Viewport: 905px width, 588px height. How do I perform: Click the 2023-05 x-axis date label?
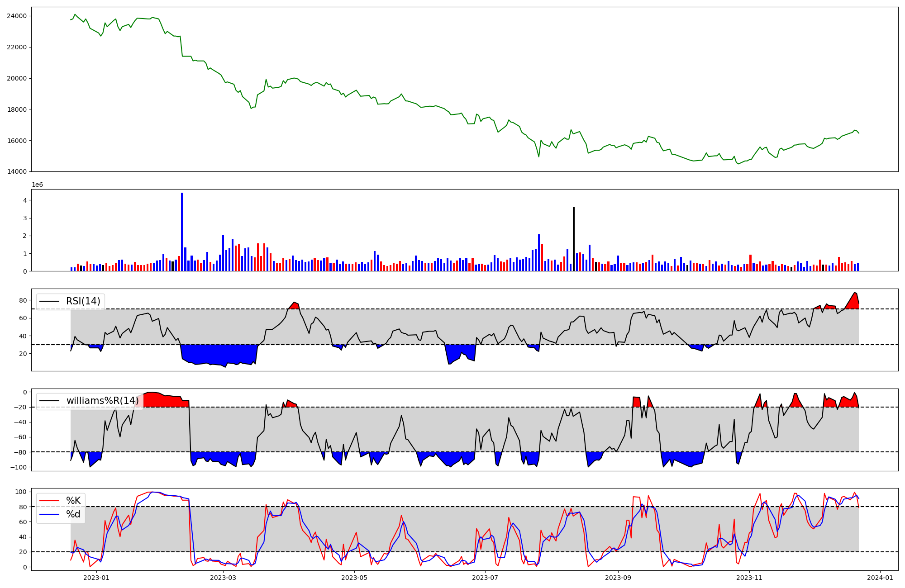354,578
